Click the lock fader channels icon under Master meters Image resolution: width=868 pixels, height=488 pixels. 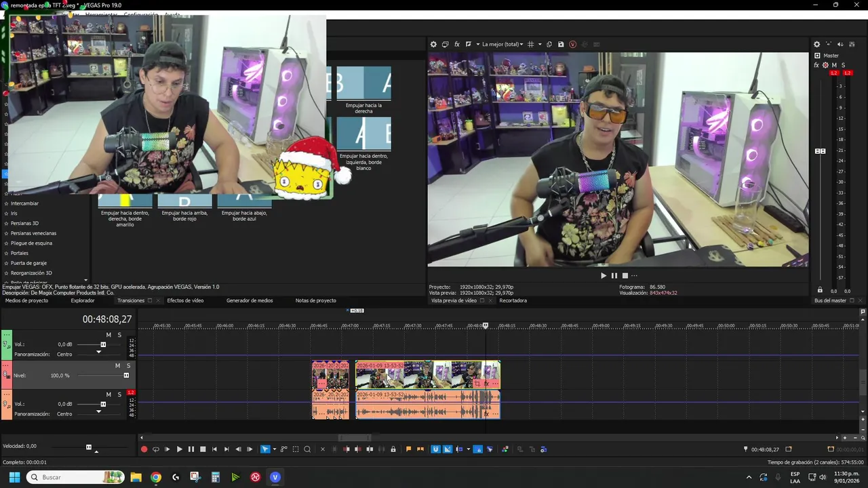point(820,290)
